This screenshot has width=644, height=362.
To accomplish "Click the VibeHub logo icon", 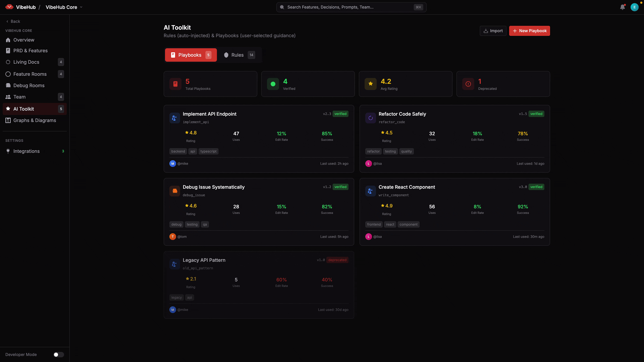I will tap(9, 7).
